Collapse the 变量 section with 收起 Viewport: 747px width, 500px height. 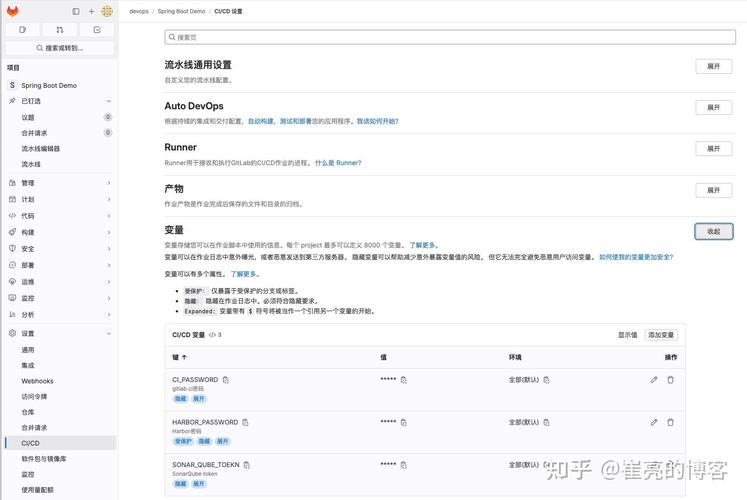(x=713, y=231)
